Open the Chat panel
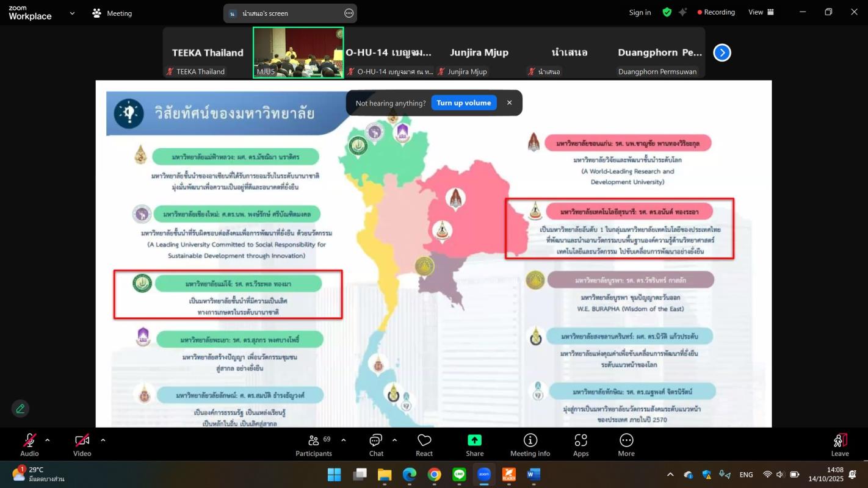This screenshot has width=868, height=488. (x=376, y=445)
